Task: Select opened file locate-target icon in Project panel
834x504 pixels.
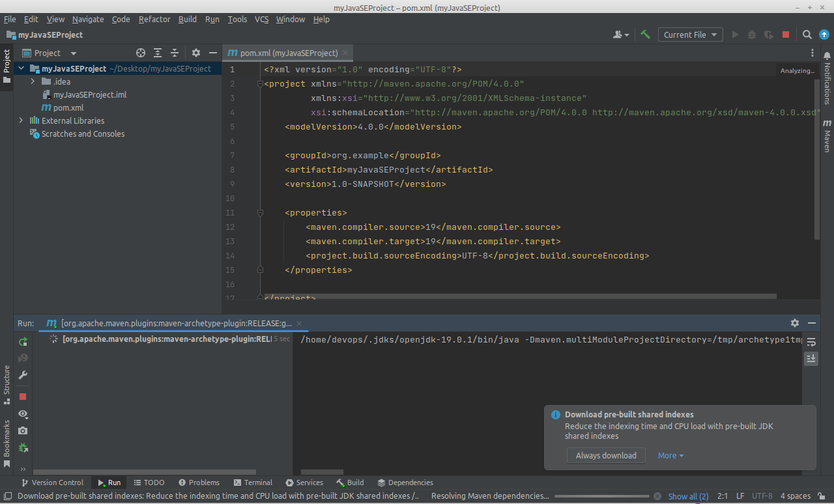Action: pos(141,53)
